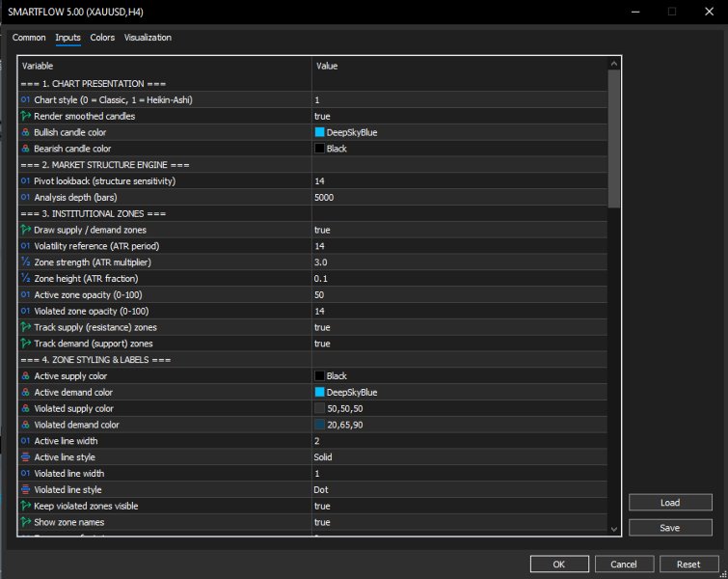
Task: Click the boolean icon beside Draw supply / demand zones
Action: click(25, 230)
